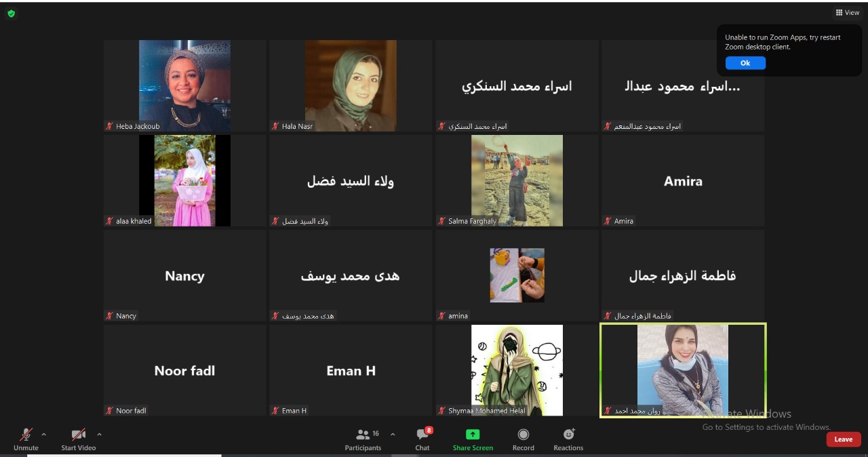The width and height of the screenshot is (868, 457).
Task: Start recording with the Record button
Action: [523, 439]
